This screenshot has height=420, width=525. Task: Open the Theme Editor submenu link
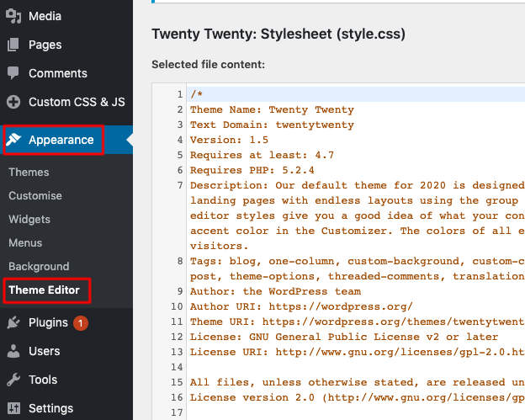click(45, 290)
